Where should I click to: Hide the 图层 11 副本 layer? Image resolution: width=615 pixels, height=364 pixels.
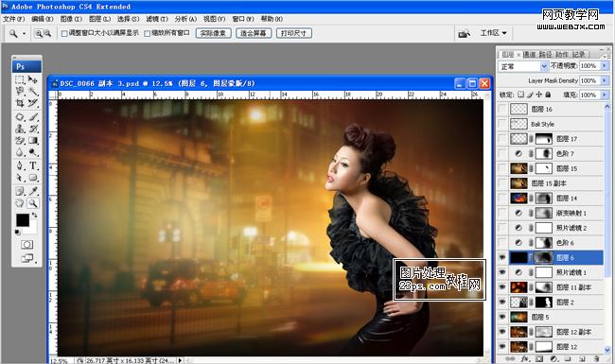pyautogui.click(x=502, y=287)
